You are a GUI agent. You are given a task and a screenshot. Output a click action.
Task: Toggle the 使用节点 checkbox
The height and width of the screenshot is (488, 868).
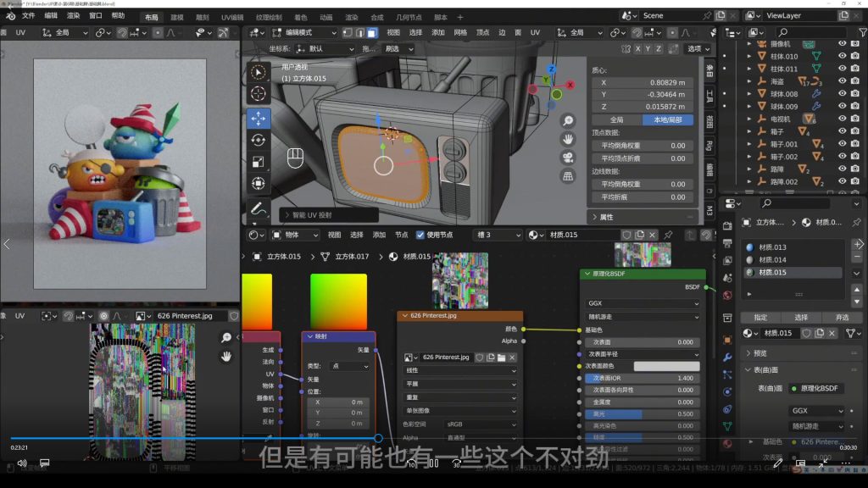point(420,235)
